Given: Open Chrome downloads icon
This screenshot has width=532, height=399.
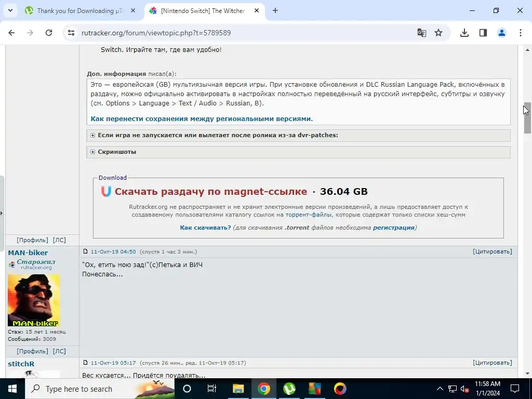Looking at the screenshot, I should pos(464,33).
